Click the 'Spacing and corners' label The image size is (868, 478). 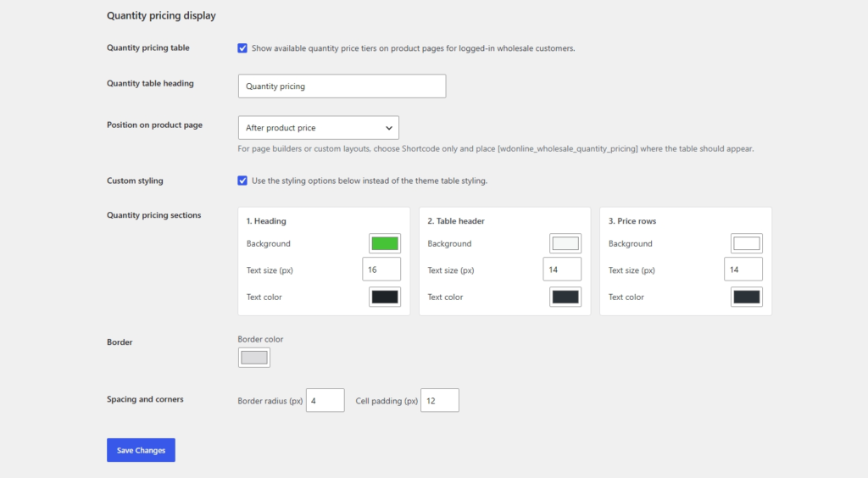(x=145, y=399)
